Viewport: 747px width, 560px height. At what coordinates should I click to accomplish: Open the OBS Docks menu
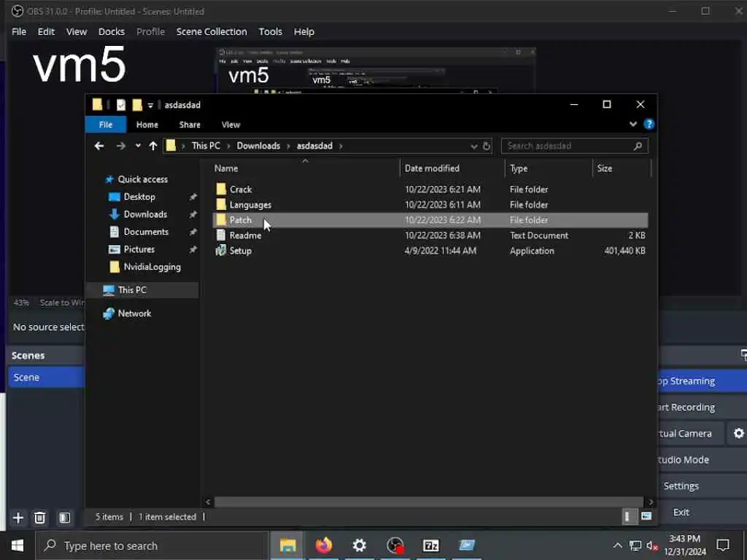(x=112, y=31)
